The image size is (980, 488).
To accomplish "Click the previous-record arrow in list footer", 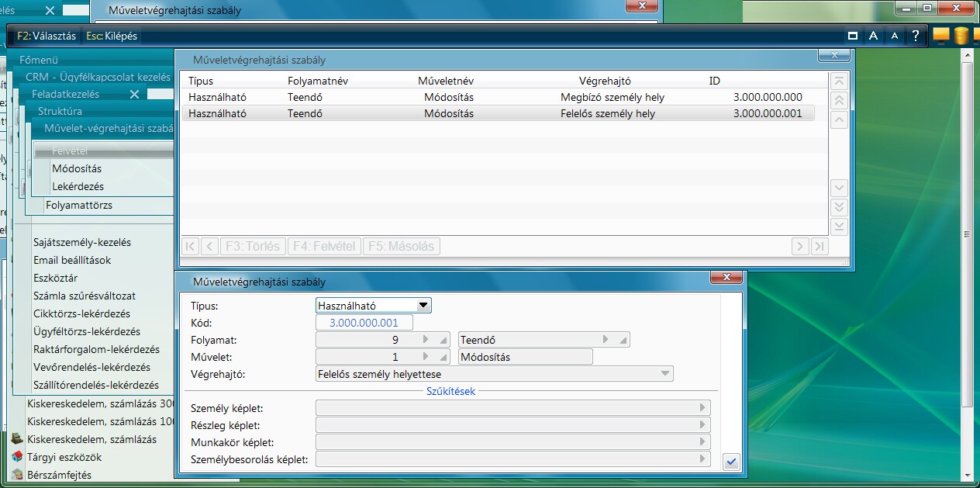I will click(209, 247).
